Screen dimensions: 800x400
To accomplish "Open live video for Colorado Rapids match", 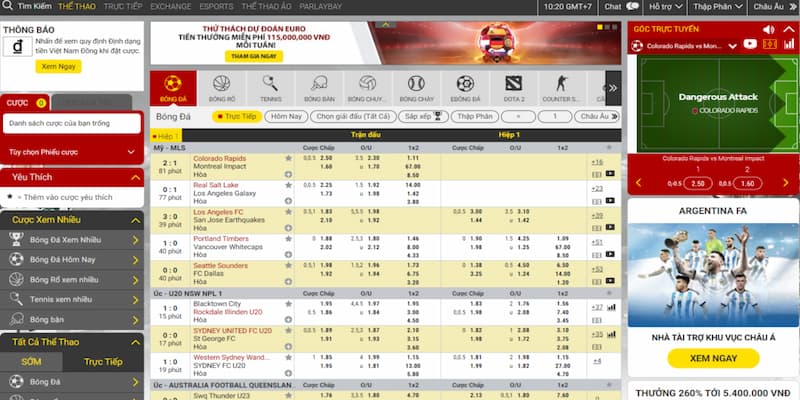I will tap(610, 173).
